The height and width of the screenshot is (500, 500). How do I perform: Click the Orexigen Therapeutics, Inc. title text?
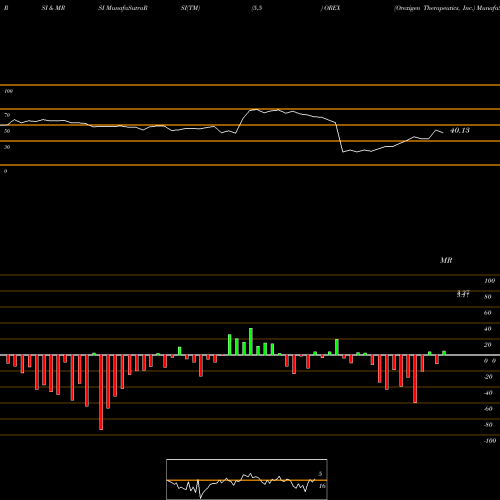[x=435, y=8]
